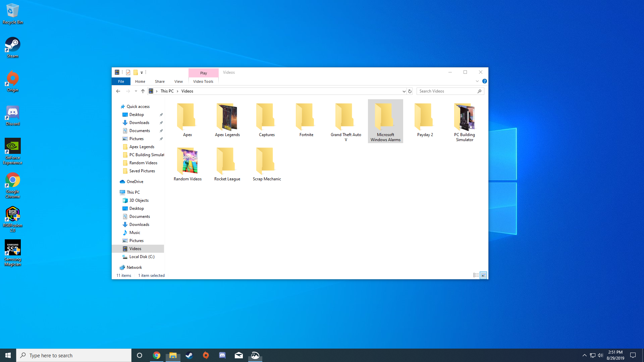644x362 pixels.
Task: Open the Microsoft Windows Alarms folder
Action: (x=385, y=122)
